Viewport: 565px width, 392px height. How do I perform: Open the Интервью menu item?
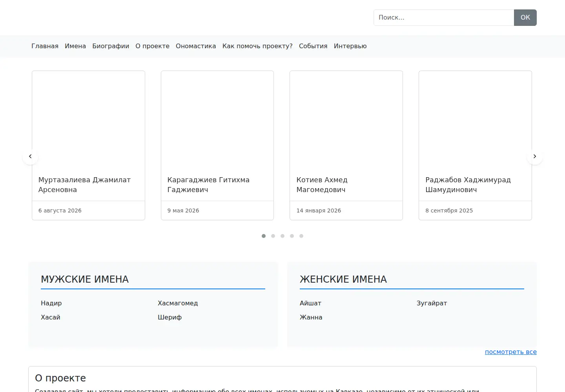350,46
